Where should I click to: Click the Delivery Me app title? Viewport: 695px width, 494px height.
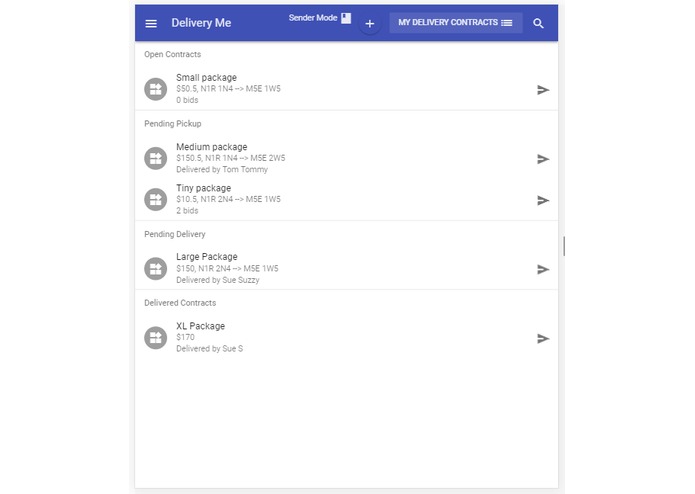click(x=201, y=23)
